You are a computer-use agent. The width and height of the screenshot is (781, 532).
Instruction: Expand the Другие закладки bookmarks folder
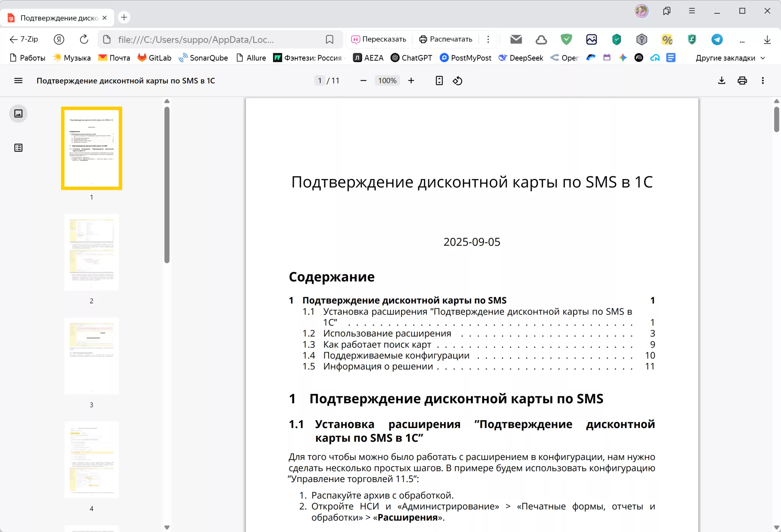click(730, 58)
